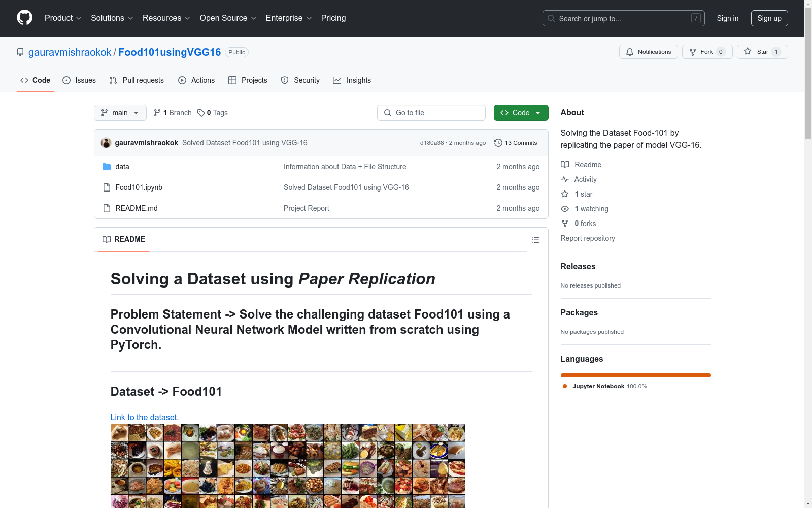Click the branch icon showing 1 Branch
The image size is (812, 508).
[157, 113]
